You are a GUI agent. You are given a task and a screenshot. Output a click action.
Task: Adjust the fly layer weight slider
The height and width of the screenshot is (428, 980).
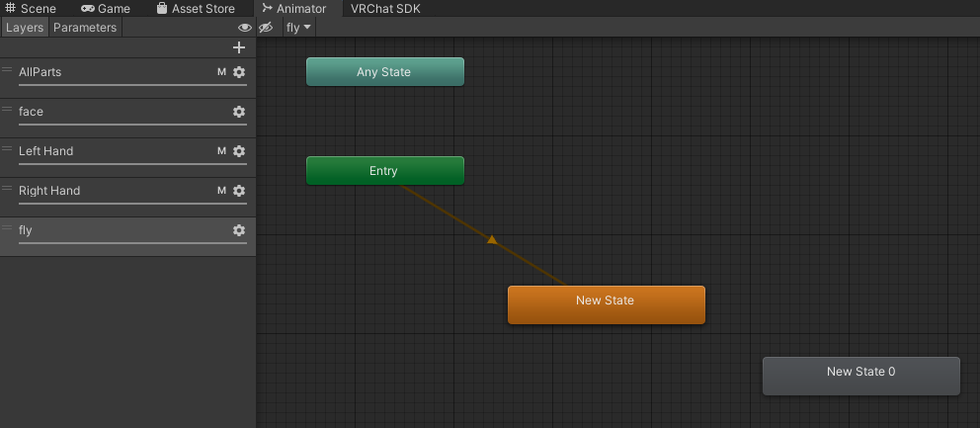tap(132, 243)
